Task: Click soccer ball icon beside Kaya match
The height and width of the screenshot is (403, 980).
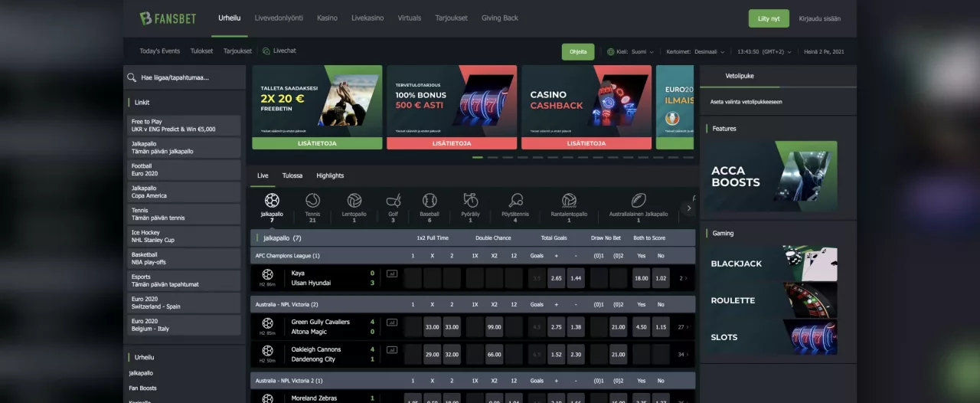Action: pyautogui.click(x=267, y=274)
